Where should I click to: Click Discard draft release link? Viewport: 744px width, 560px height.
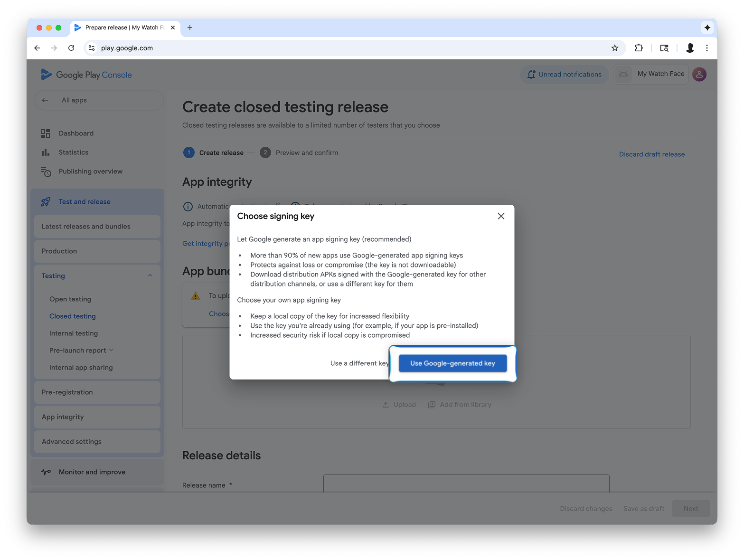(x=651, y=154)
